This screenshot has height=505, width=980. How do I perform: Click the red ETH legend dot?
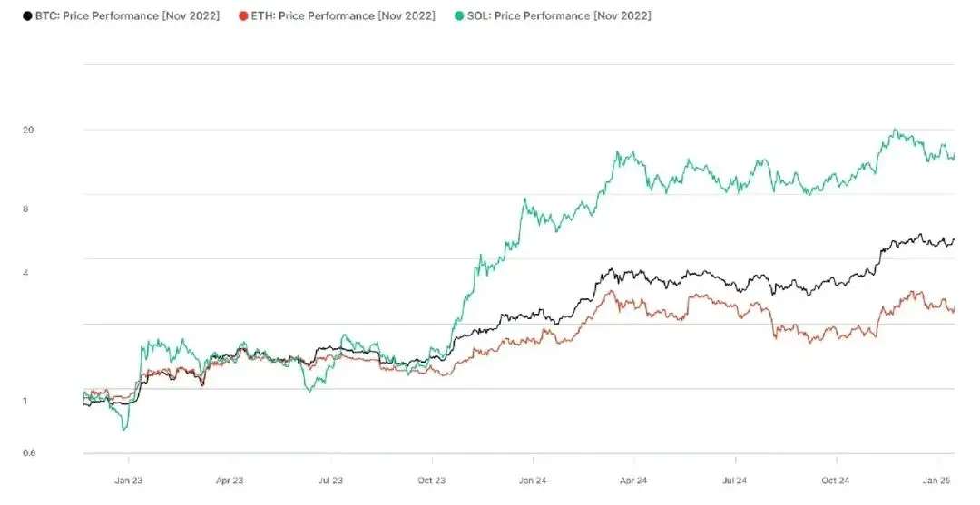point(242,16)
